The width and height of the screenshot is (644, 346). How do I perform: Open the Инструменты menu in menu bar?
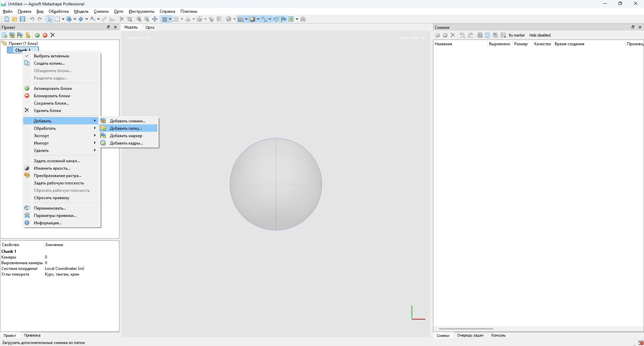[x=142, y=11]
